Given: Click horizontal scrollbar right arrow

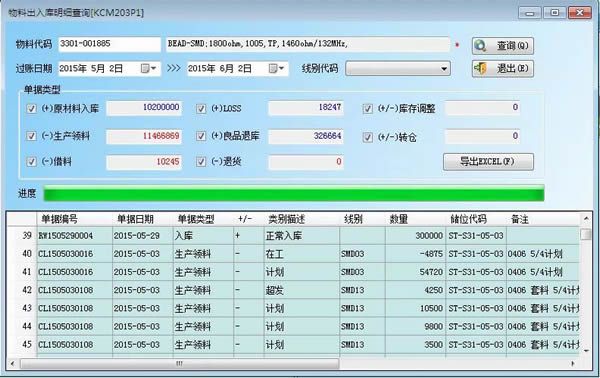Looking at the screenshot, I should (573, 363).
